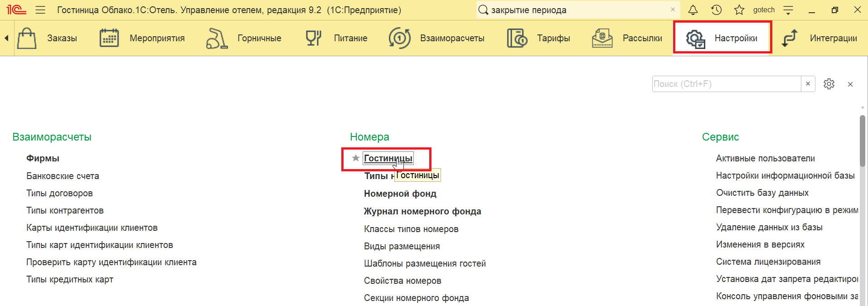Open the Взаиморасчеты section tab
The height and width of the screenshot is (306, 868).
pos(452,38)
